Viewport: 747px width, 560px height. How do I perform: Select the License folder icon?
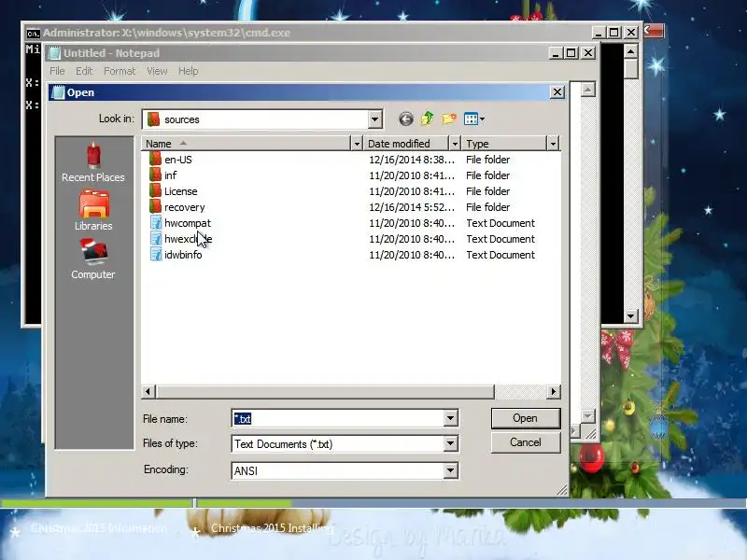pos(155,191)
